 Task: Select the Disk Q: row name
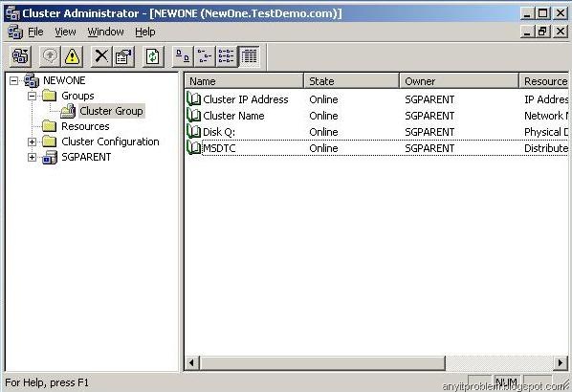tap(219, 132)
